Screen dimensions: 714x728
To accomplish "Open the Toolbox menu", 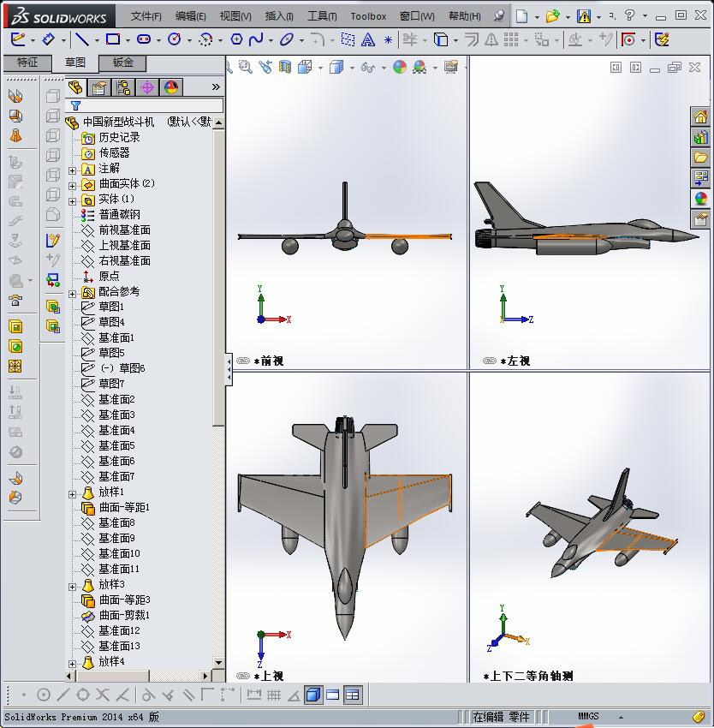I will 368,16.
